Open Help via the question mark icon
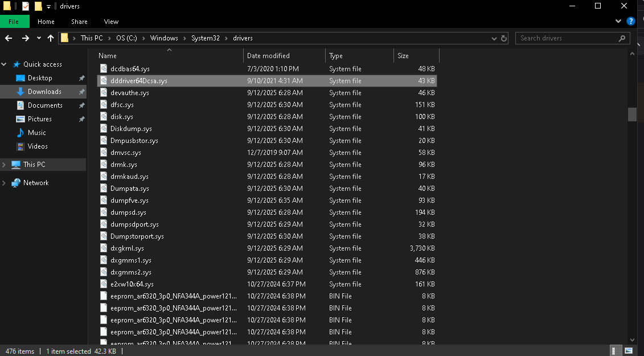This screenshot has height=356, width=644. coord(631,22)
